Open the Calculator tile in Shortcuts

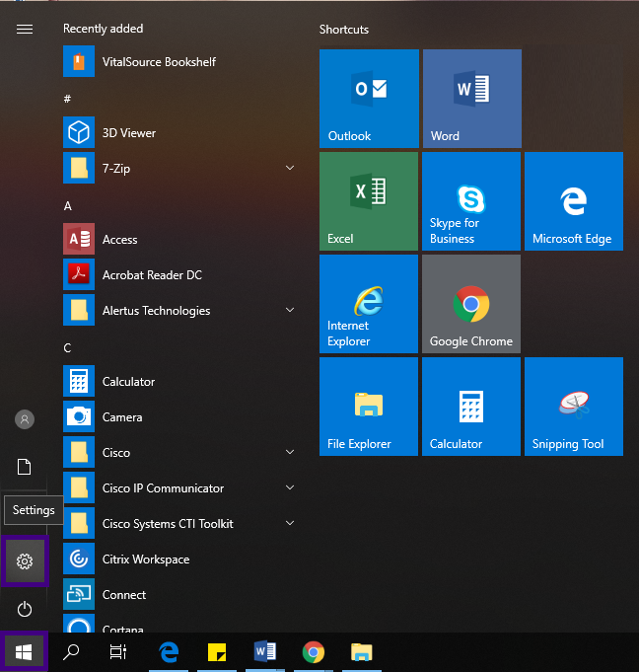[471, 407]
